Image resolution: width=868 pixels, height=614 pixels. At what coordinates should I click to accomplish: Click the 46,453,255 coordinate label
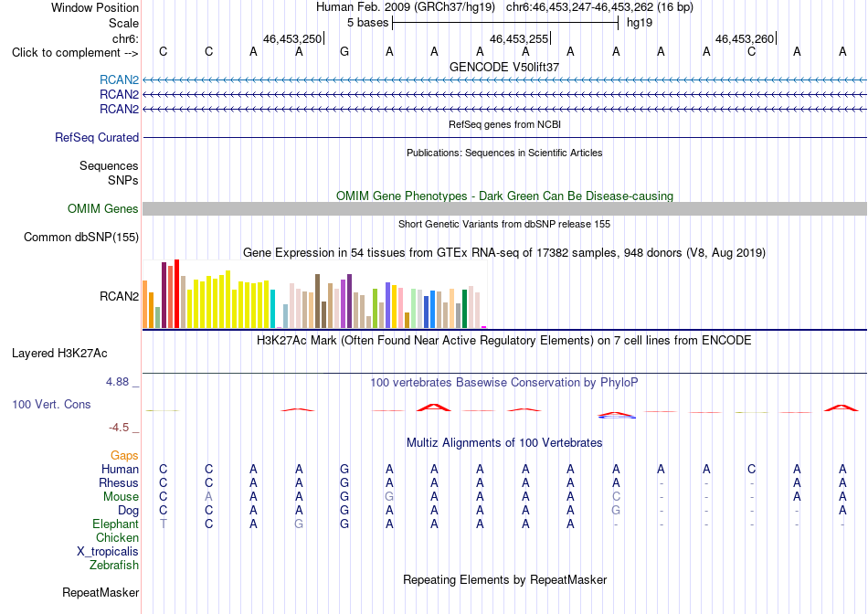click(519, 38)
